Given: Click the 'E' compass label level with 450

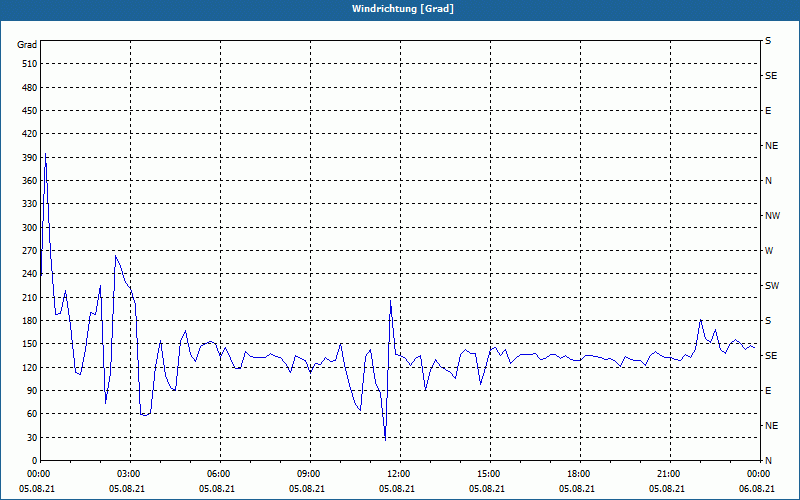Looking at the screenshot, I should click(768, 111).
